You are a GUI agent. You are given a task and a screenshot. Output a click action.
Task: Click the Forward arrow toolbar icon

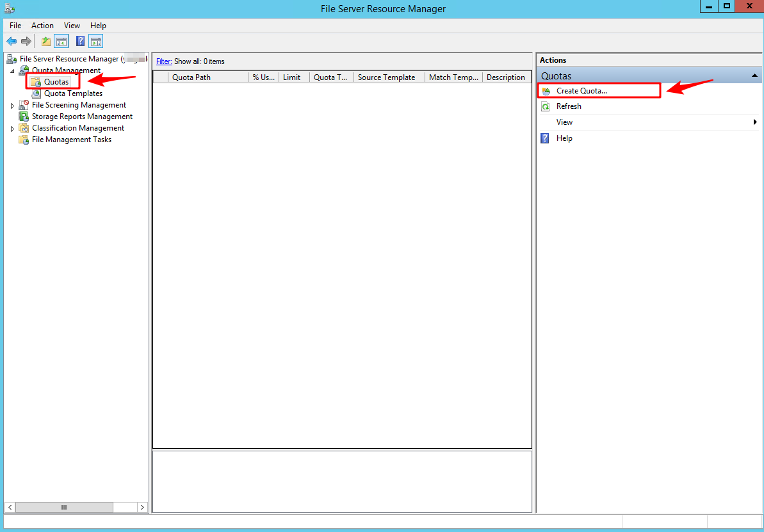[26, 42]
